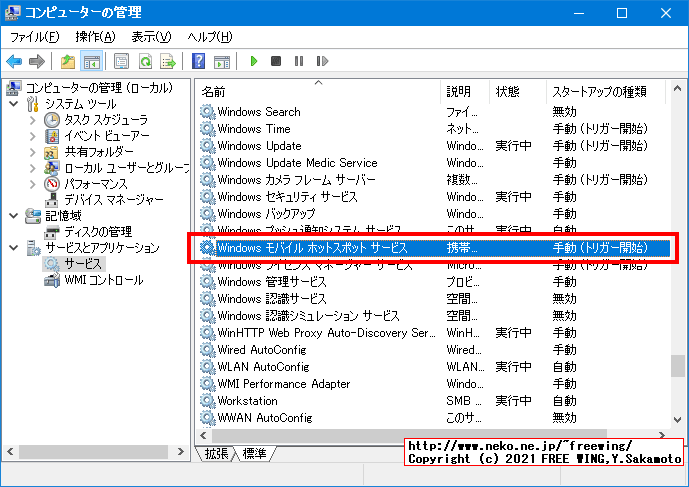
Task: Select the WWAN AutoConfig service row
Action: click(435, 418)
